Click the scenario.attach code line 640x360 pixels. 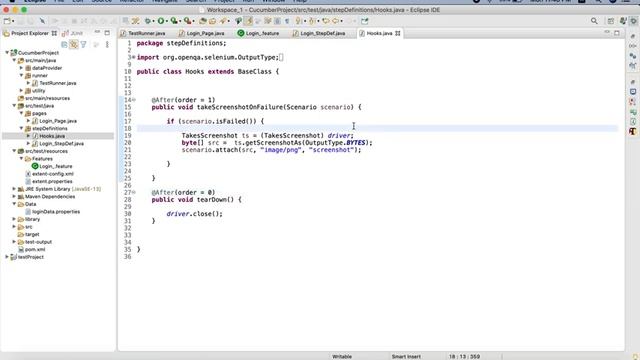(x=271, y=150)
